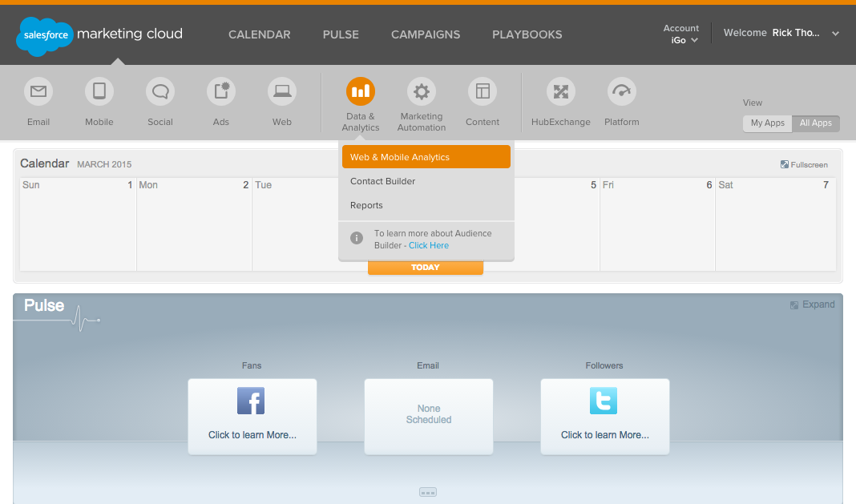Open the CAMPAIGNS top menu
Screen dimensions: 856x504
coord(426,34)
